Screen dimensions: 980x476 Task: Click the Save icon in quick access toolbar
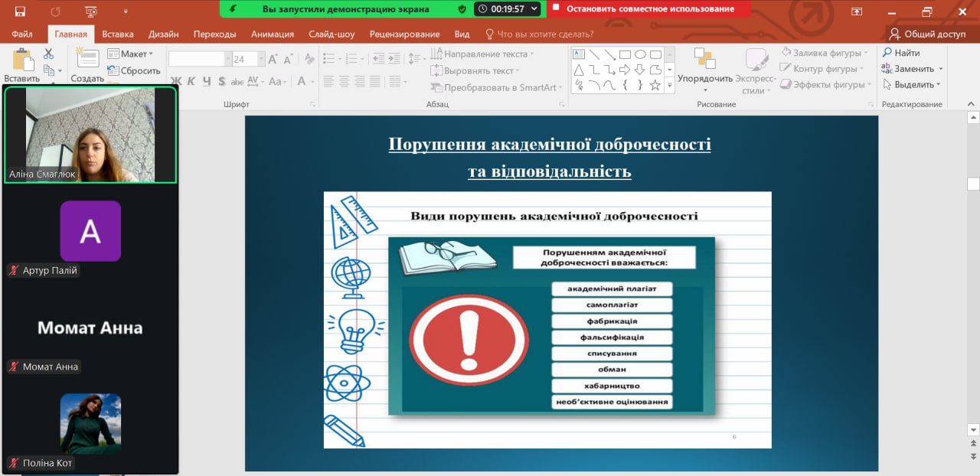click(x=20, y=11)
